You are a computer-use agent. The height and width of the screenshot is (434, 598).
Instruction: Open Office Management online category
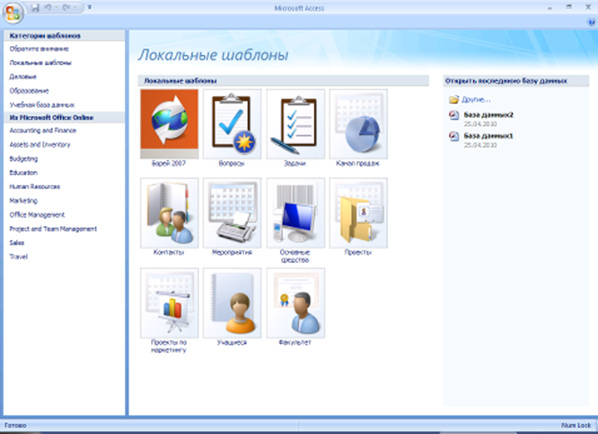coord(37,215)
